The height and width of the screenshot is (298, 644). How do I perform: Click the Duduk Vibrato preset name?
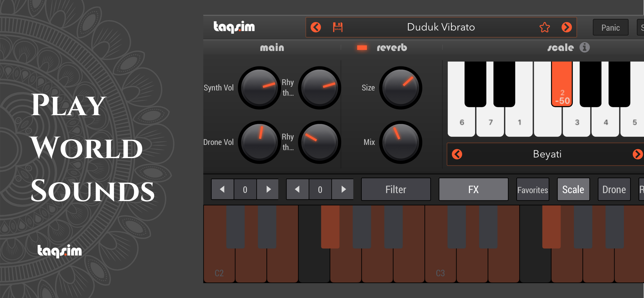click(441, 27)
